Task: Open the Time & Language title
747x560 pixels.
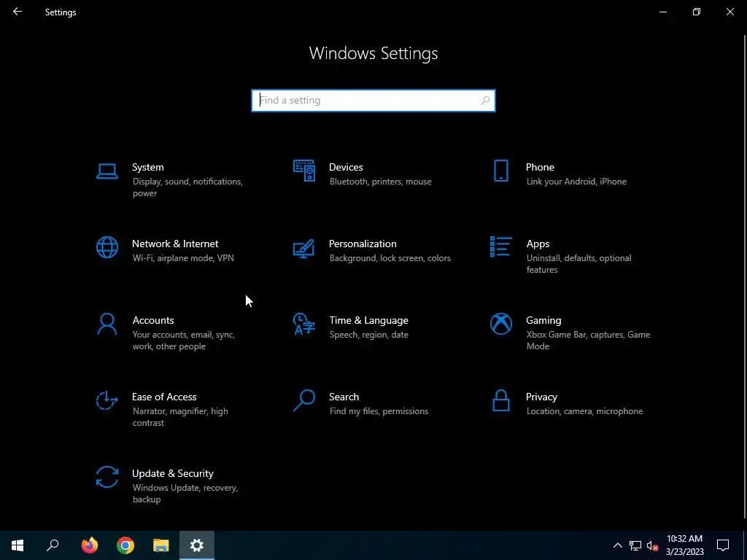Action: point(368,321)
